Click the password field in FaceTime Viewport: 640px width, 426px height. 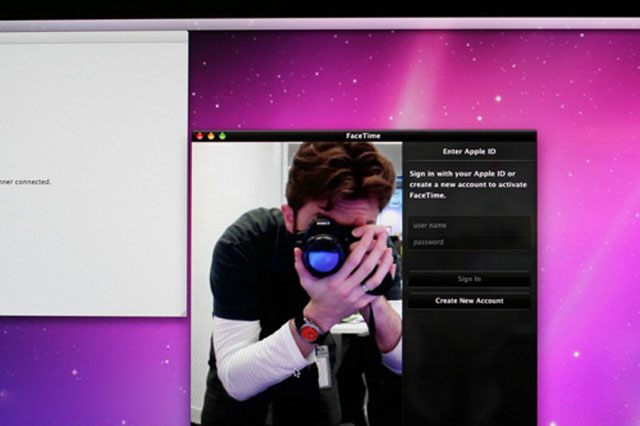click(469, 242)
